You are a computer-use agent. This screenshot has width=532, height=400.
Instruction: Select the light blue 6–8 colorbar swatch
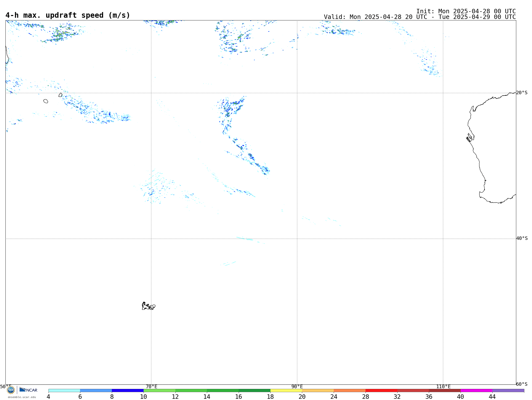96,390
